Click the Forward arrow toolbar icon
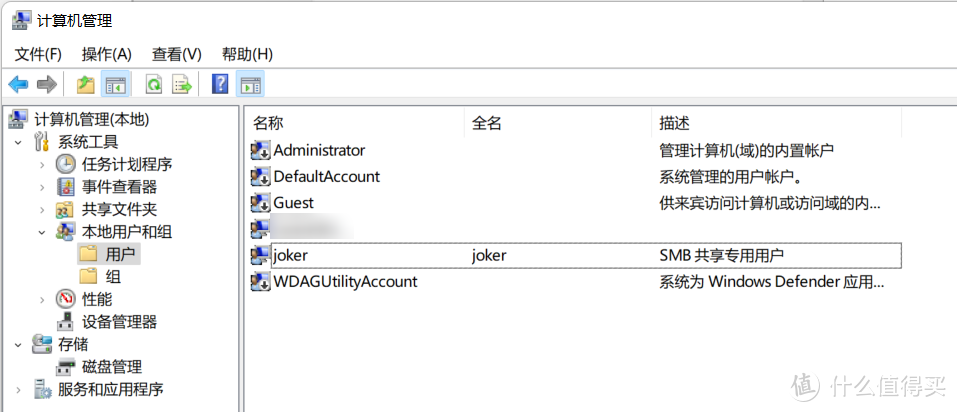Screen dimensions: 957x412 coord(46,85)
